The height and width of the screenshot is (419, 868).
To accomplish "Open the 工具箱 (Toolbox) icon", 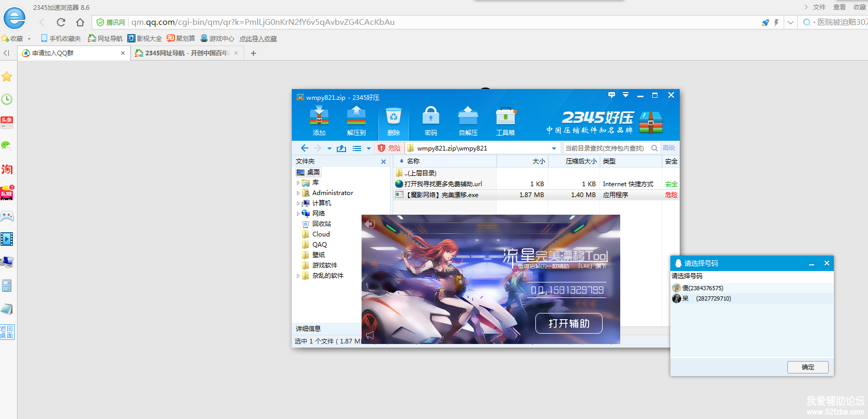I will coord(505,121).
